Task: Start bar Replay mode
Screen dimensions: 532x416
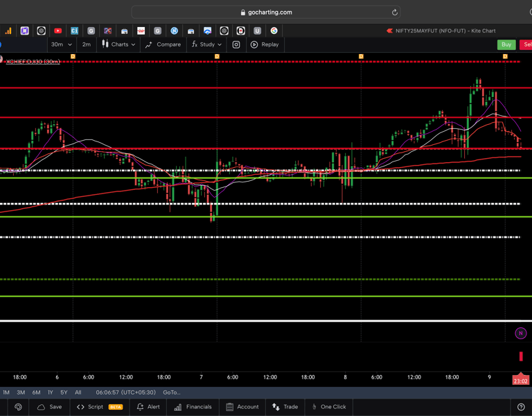Action: click(265, 44)
